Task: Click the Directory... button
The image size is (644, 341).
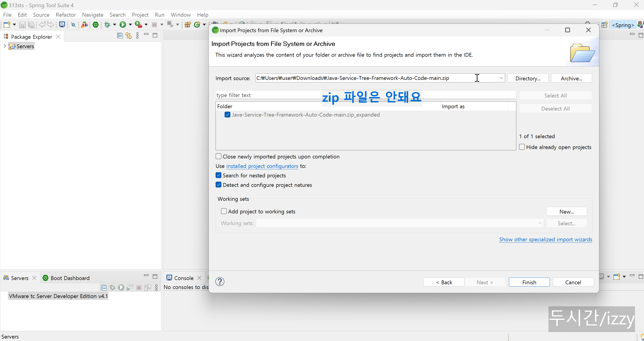Action: click(x=528, y=78)
